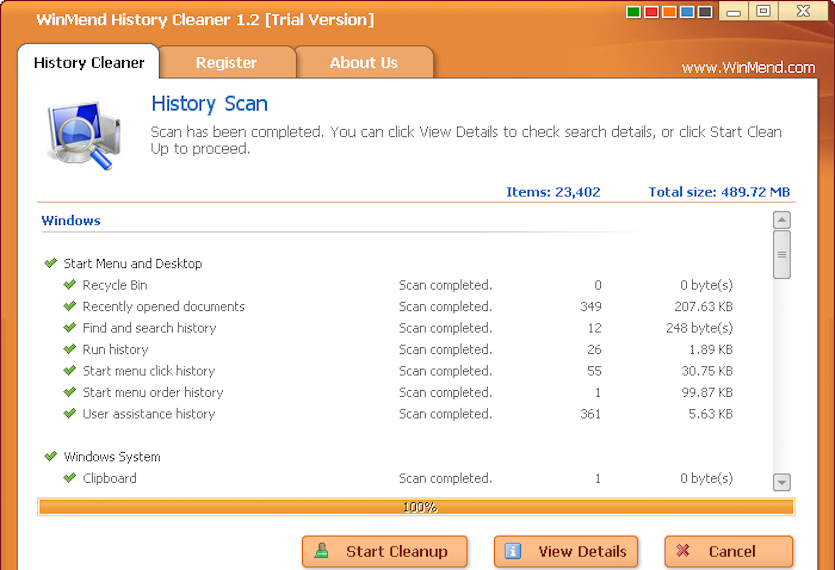The width and height of the screenshot is (835, 570).
Task: Click the Windows section header
Action: click(71, 221)
